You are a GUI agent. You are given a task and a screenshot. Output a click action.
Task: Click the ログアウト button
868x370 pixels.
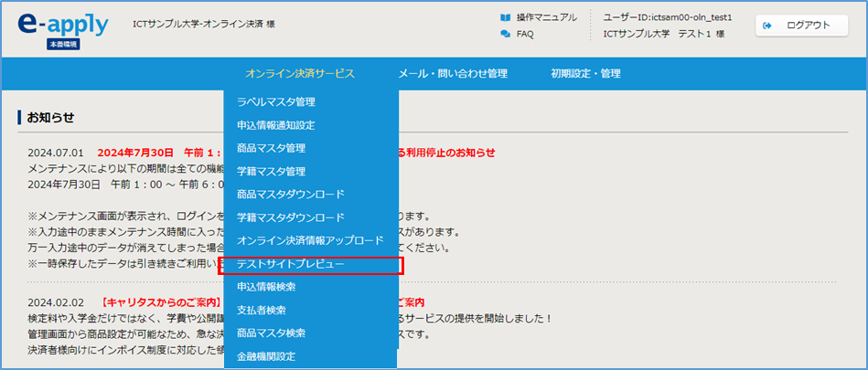[x=795, y=26]
